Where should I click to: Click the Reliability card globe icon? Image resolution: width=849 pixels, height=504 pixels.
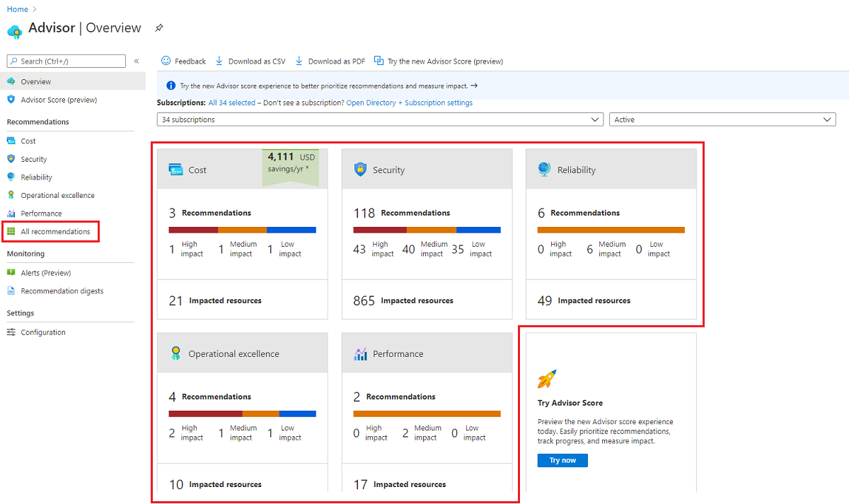[544, 170]
